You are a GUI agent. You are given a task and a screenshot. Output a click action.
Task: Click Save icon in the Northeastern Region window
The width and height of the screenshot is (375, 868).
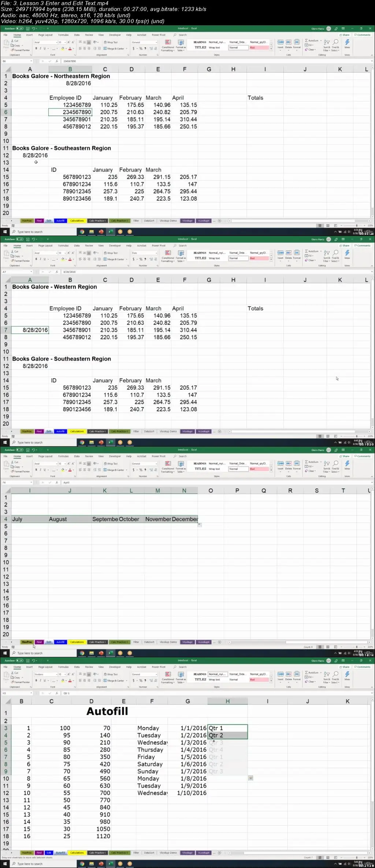click(27, 29)
